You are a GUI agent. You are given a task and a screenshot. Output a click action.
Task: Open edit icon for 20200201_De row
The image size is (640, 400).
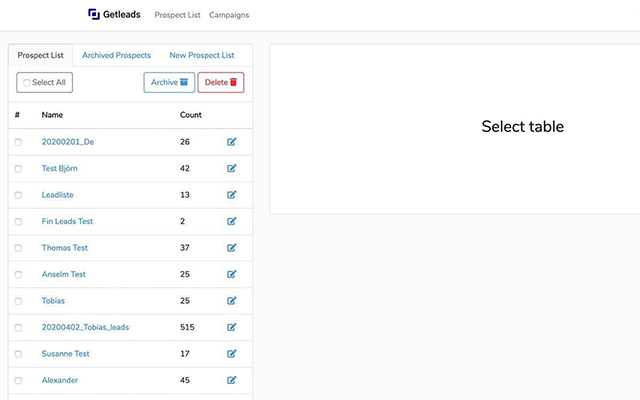(231, 142)
